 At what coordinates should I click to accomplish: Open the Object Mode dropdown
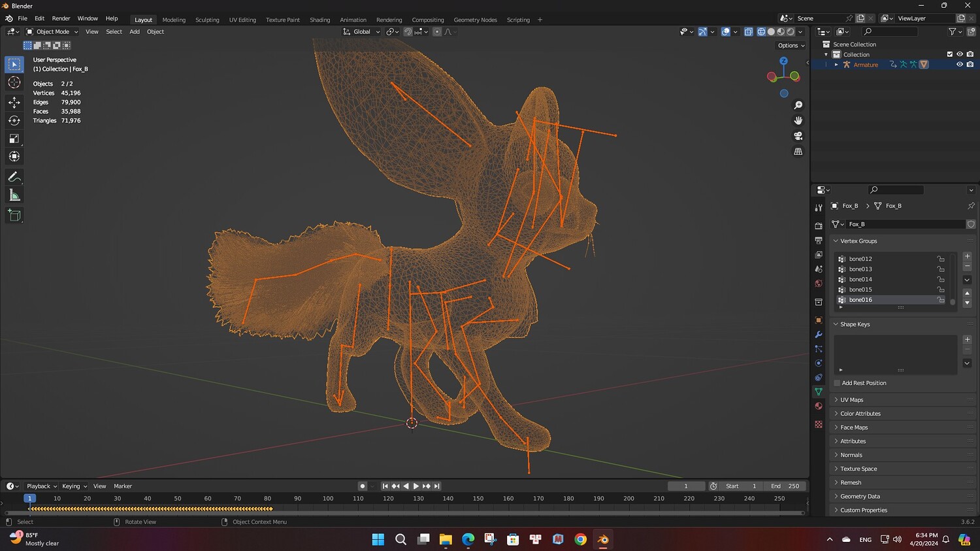(52, 31)
